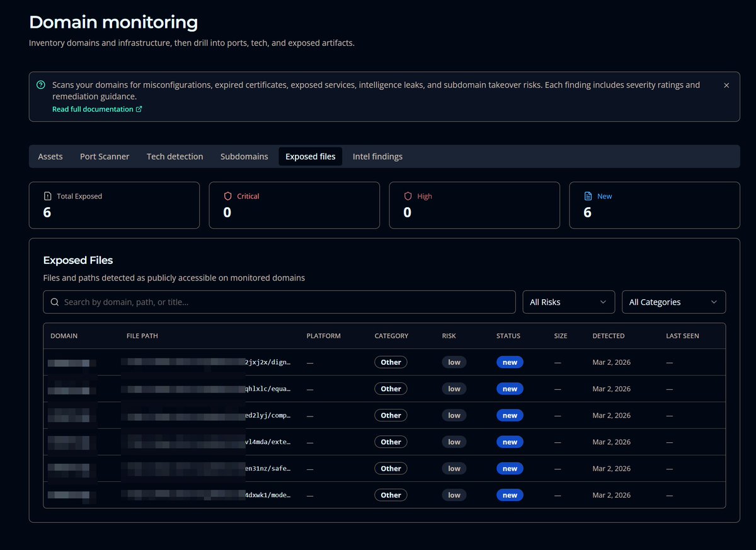The width and height of the screenshot is (756, 550).
Task: Click the help question-mark icon in the banner
Action: coord(41,85)
